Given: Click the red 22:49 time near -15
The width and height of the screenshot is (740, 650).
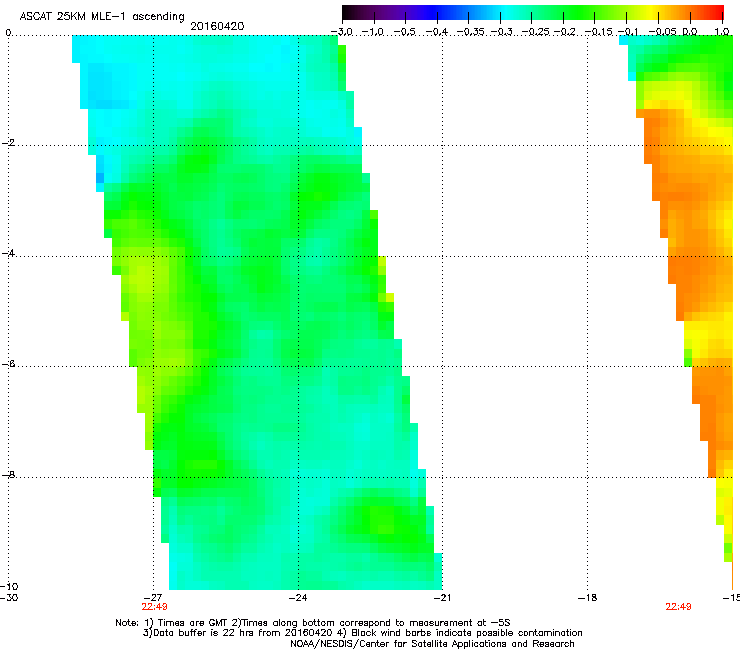Looking at the screenshot, I should 678,607.
